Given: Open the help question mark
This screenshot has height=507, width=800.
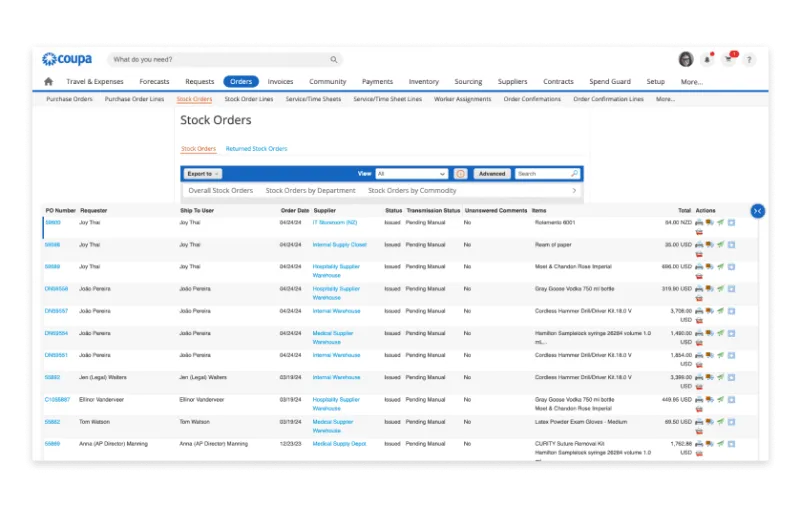Looking at the screenshot, I should [x=749, y=60].
